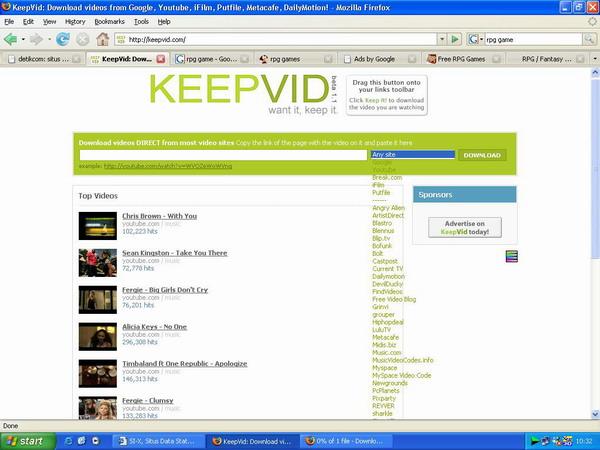Click the search magnifier icon in toolbar
600x450 pixels.
pos(589,39)
